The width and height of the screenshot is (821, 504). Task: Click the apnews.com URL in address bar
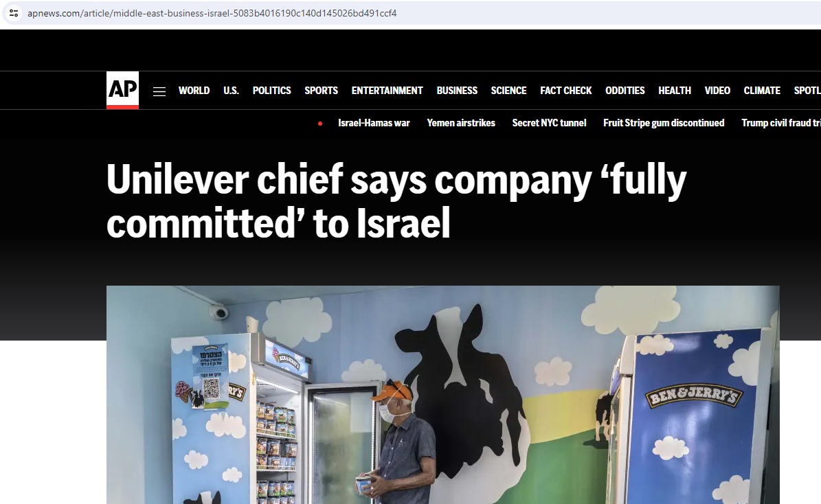(212, 13)
